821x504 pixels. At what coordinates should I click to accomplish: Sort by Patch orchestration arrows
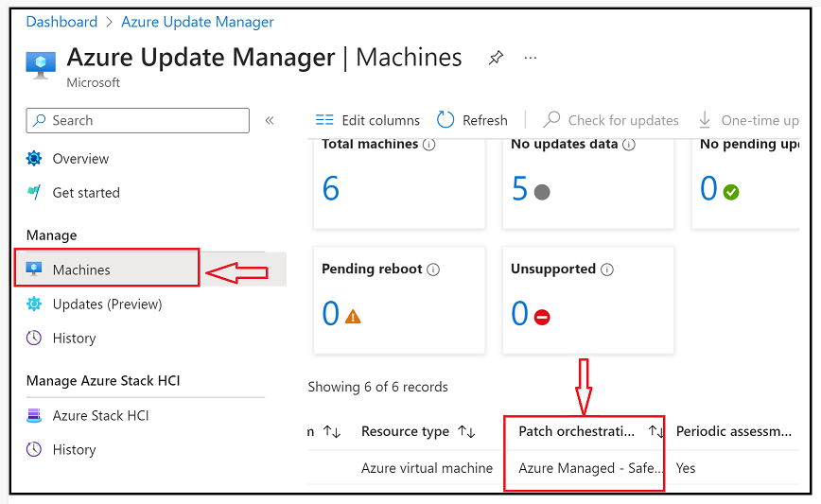pos(655,431)
